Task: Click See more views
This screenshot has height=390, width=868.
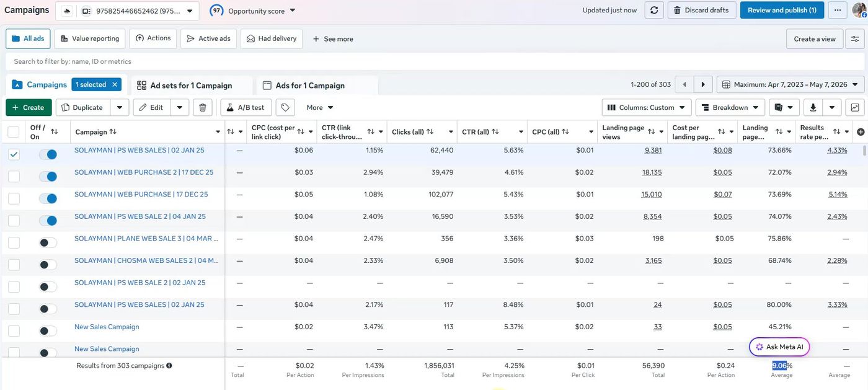Action: pyautogui.click(x=333, y=38)
